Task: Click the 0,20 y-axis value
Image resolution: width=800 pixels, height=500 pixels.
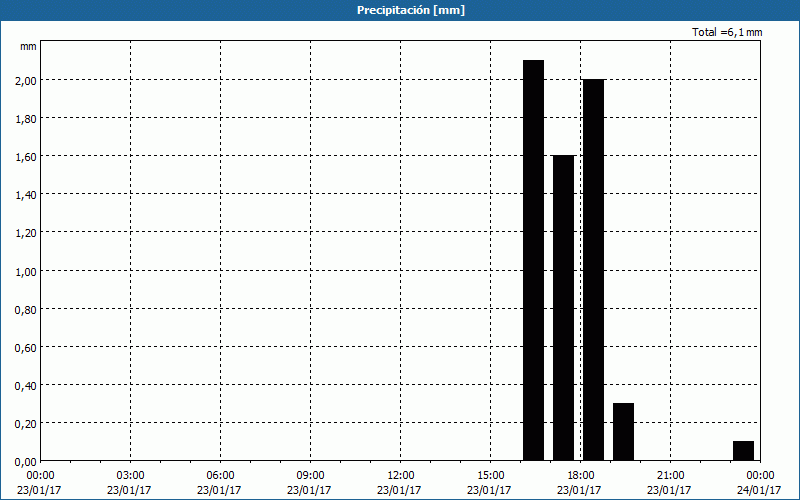Action: pyautogui.click(x=26, y=424)
